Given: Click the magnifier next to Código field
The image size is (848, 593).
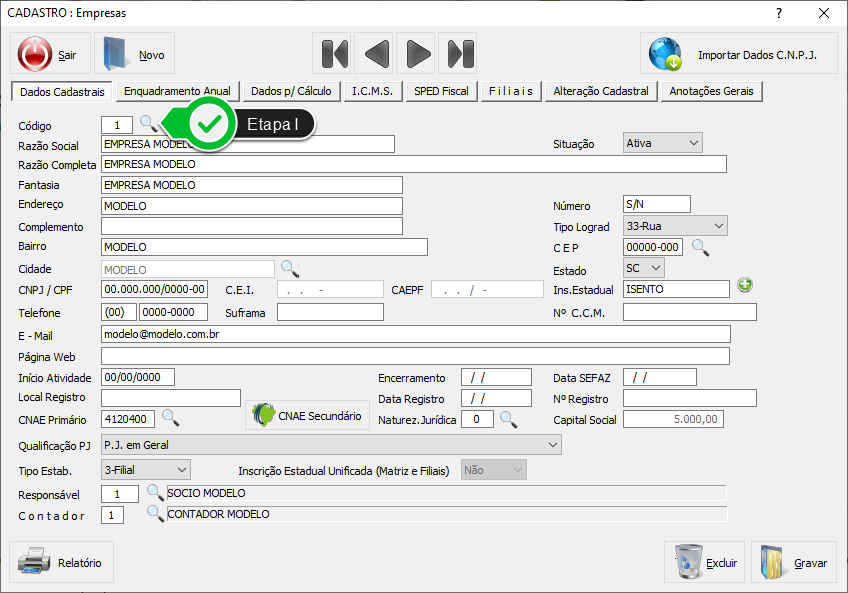Looking at the screenshot, I should click(147, 123).
